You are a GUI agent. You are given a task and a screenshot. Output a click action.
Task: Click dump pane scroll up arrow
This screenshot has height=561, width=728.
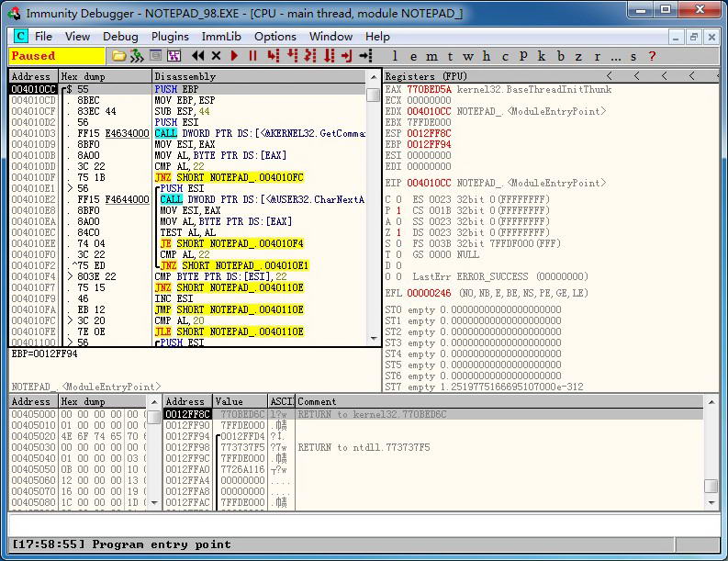pos(154,401)
